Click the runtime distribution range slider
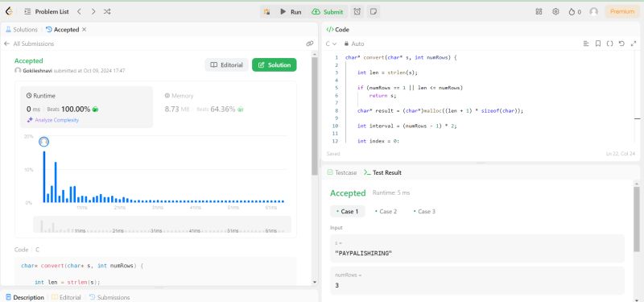 click(162, 225)
